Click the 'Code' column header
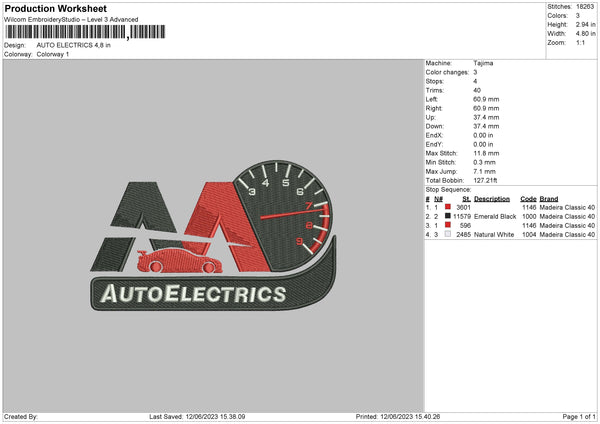The height and width of the screenshot is (424, 600). [x=528, y=199]
